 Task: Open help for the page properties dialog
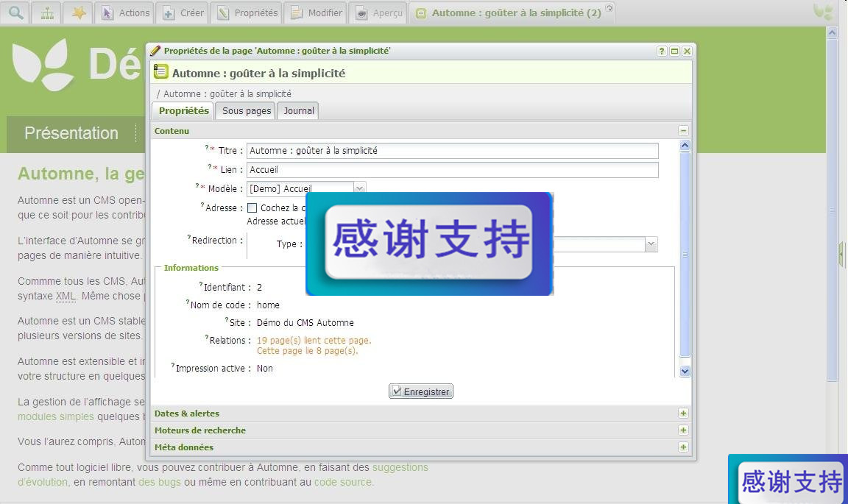coord(662,51)
